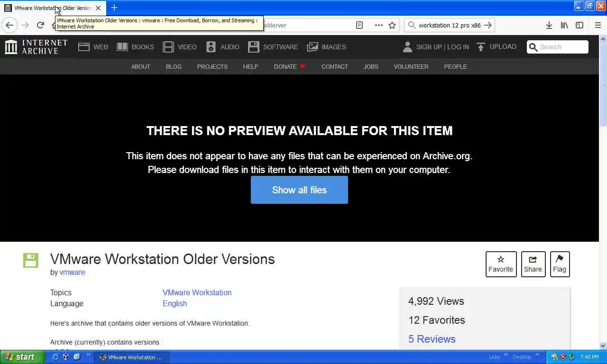
Task: Expand hidden Quick Launch icons
Action: [x=88, y=355]
